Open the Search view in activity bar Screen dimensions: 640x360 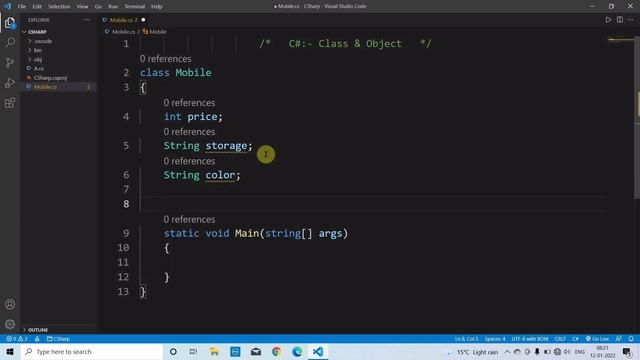point(10,42)
